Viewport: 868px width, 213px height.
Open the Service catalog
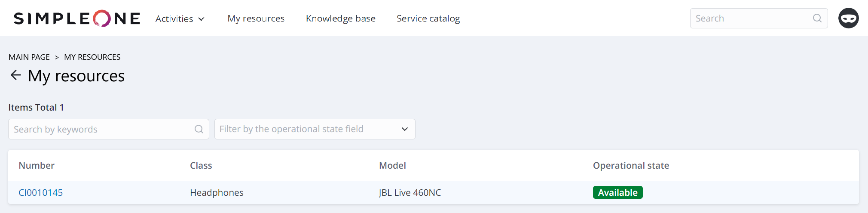[428, 19]
